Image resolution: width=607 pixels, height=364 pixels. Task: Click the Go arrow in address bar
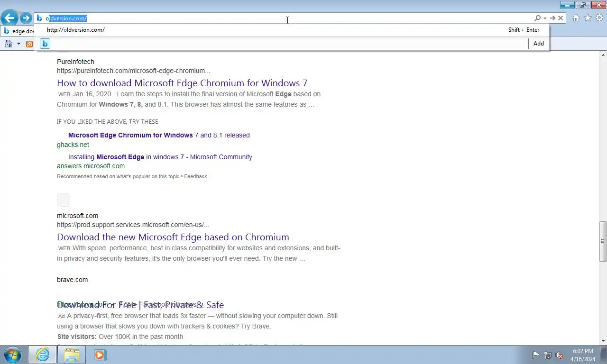552,18
